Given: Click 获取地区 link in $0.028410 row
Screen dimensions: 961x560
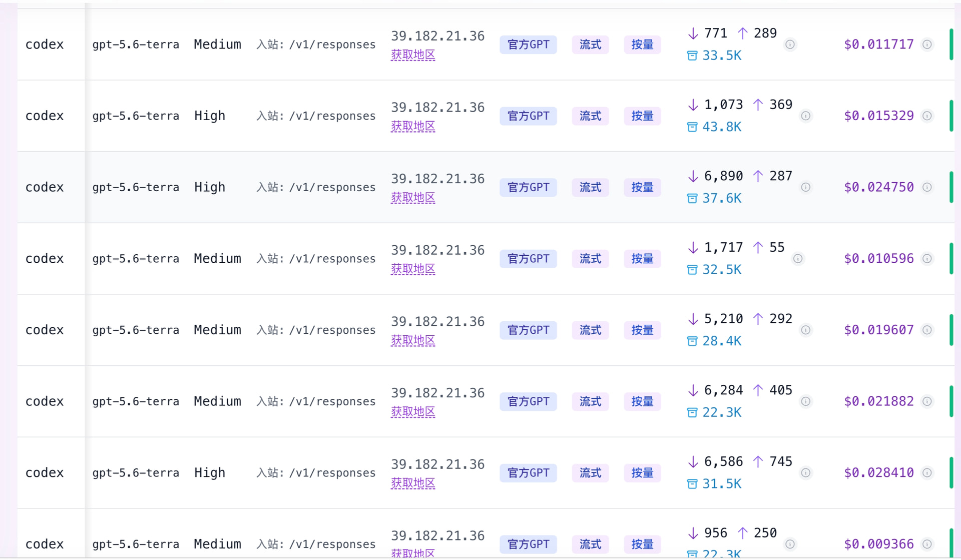Looking at the screenshot, I should click(413, 483).
